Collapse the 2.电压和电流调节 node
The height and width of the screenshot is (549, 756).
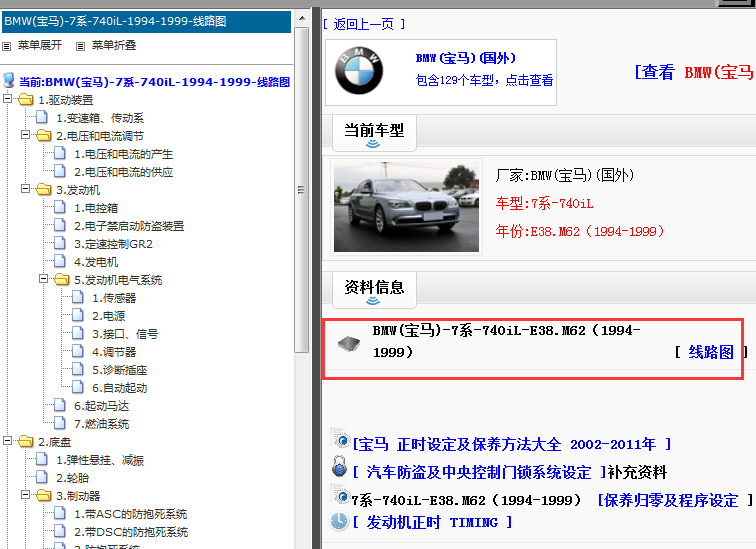(x=25, y=134)
